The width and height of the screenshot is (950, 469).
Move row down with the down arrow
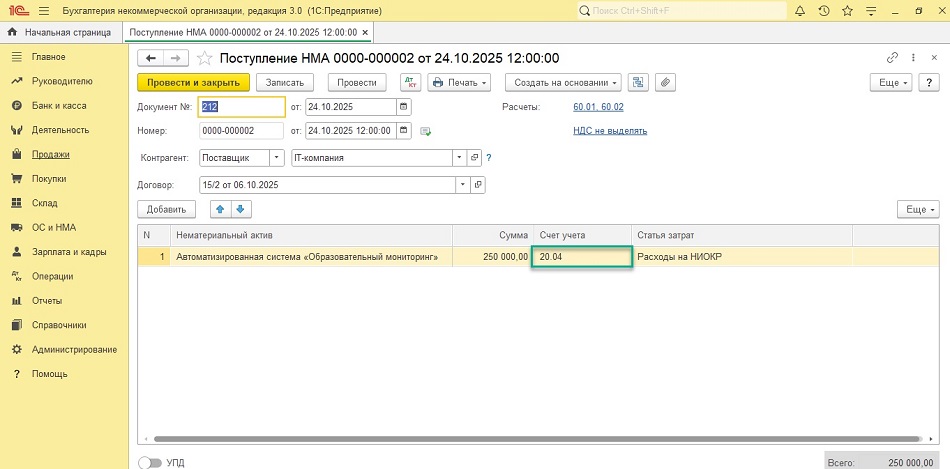(239, 209)
